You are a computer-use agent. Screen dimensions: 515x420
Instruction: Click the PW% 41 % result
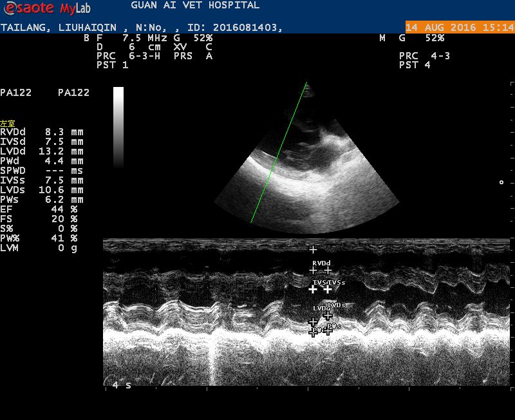tap(39, 238)
